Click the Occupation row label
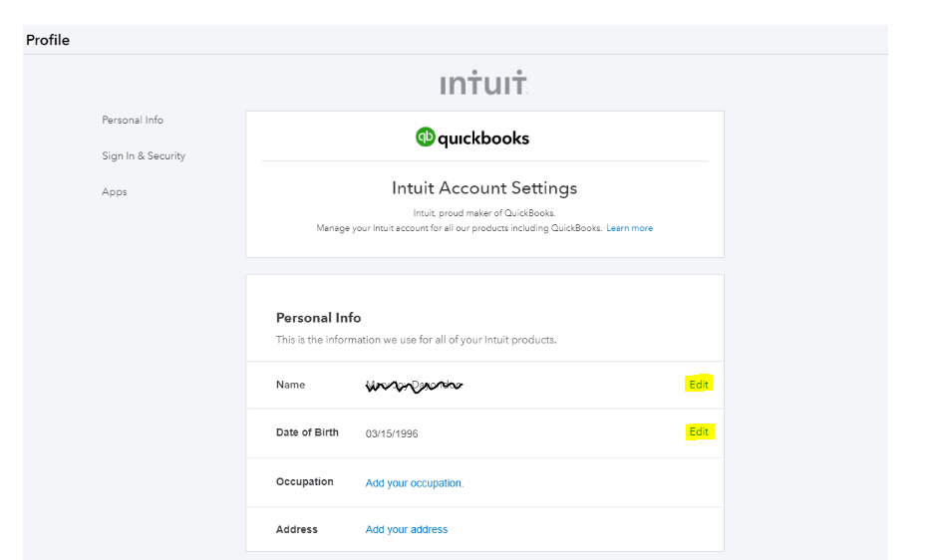 (305, 481)
